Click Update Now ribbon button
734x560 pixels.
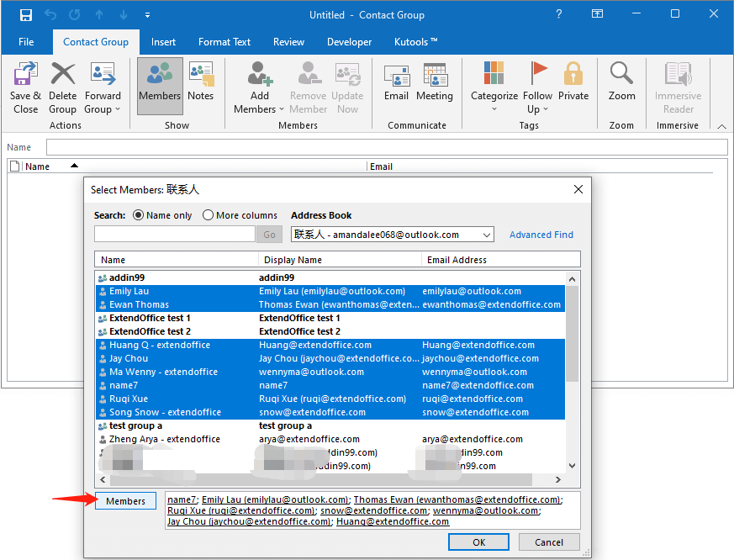[347, 88]
